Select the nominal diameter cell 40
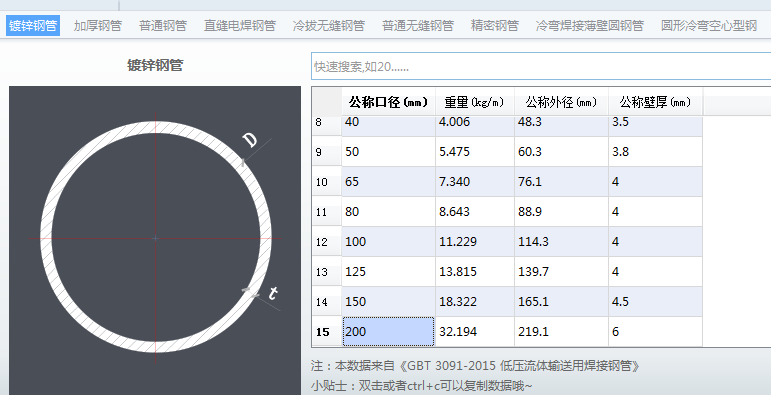Viewport: 771px width, 395px height. point(388,126)
